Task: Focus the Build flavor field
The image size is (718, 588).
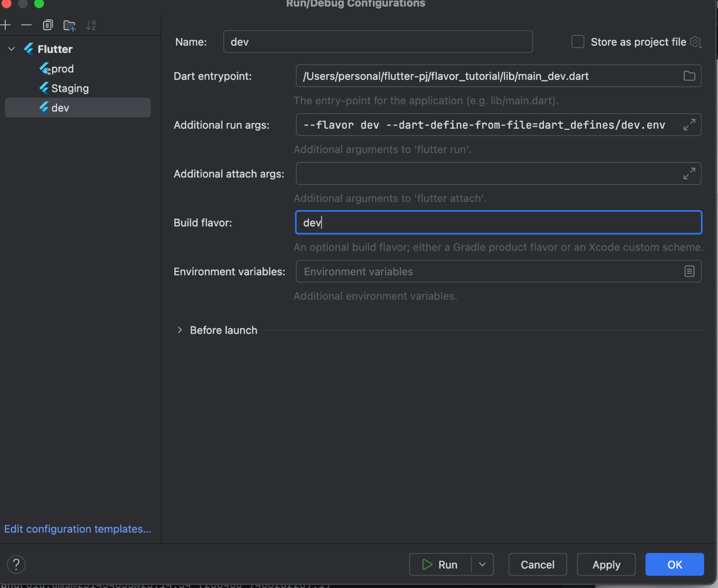Action: click(498, 222)
